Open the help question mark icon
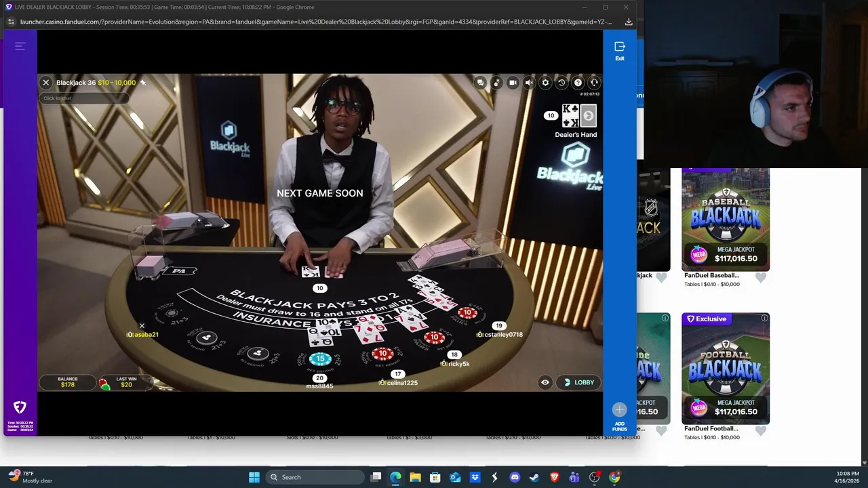Image resolution: width=868 pixels, height=488 pixels. 578,83
